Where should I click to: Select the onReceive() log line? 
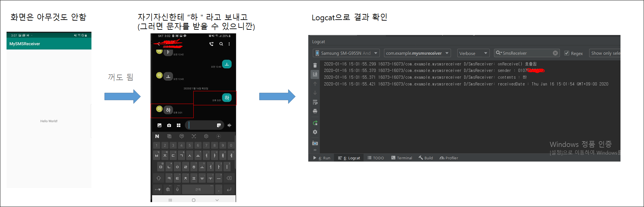point(430,64)
